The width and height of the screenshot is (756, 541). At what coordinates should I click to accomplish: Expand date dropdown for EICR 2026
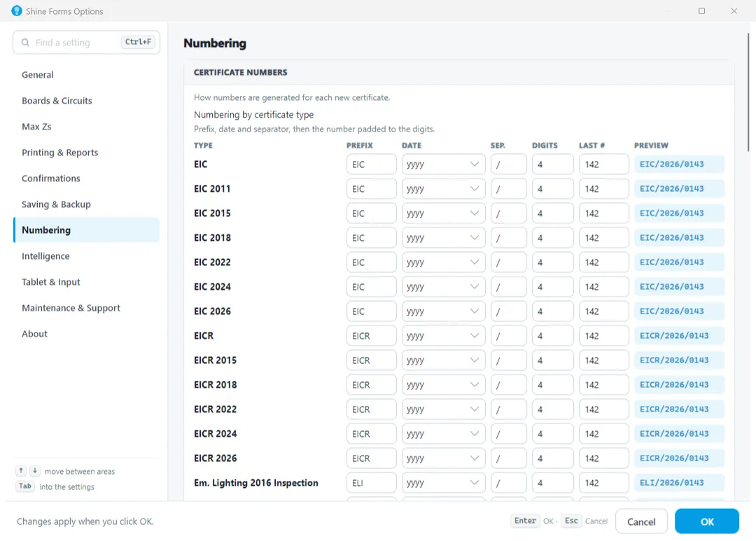click(443, 458)
